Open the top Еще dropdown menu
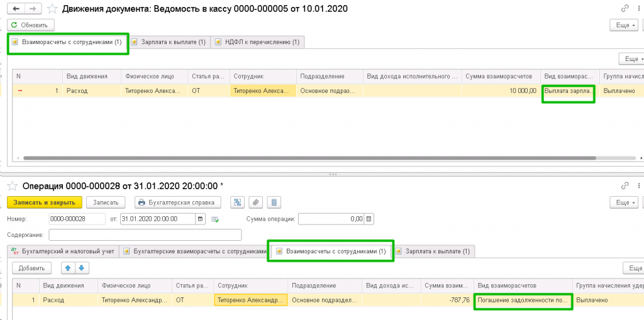Image resolution: width=644 pixels, height=320 pixels. pyautogui.click(x=625, y=25)
